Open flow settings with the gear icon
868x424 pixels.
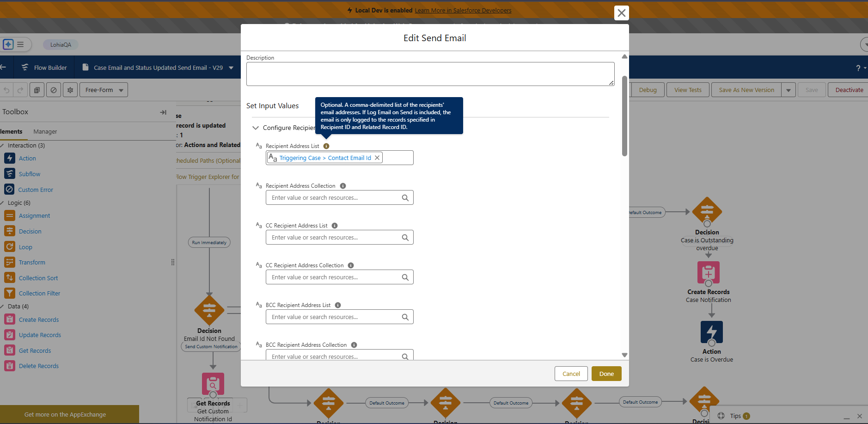point(70,90)
